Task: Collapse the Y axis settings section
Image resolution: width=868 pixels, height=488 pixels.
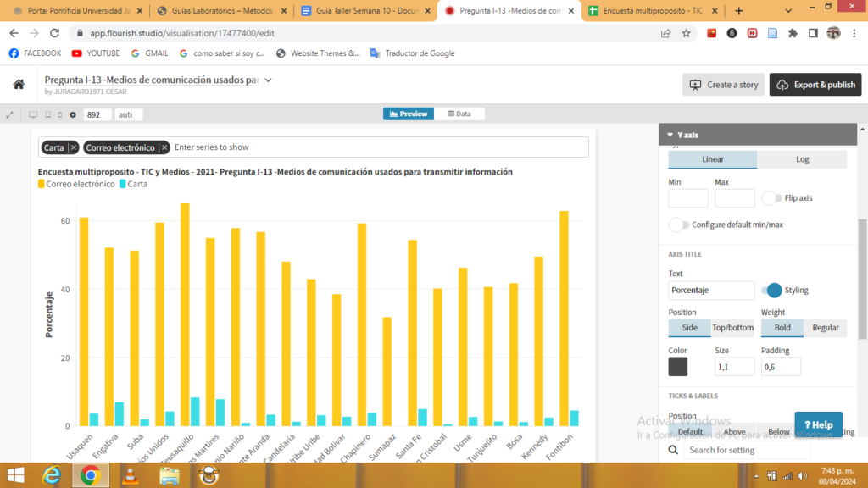Action: click(x=758, y=135)
